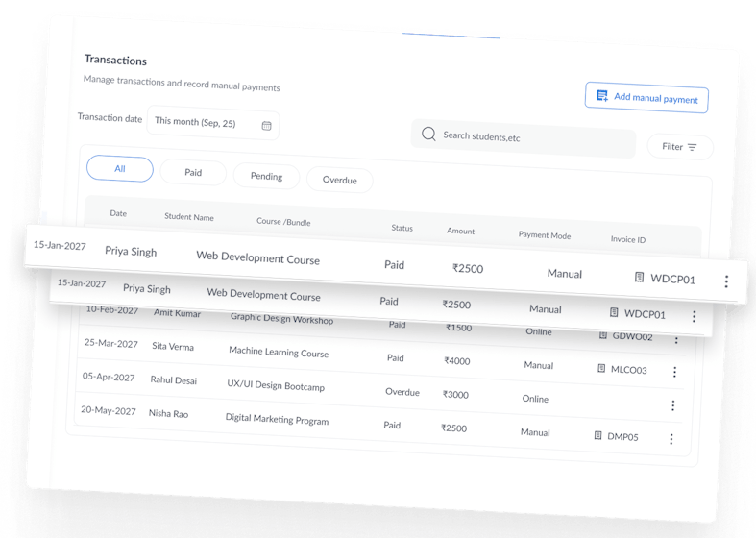Click the Transactions page heading

[x=115, y=60]
